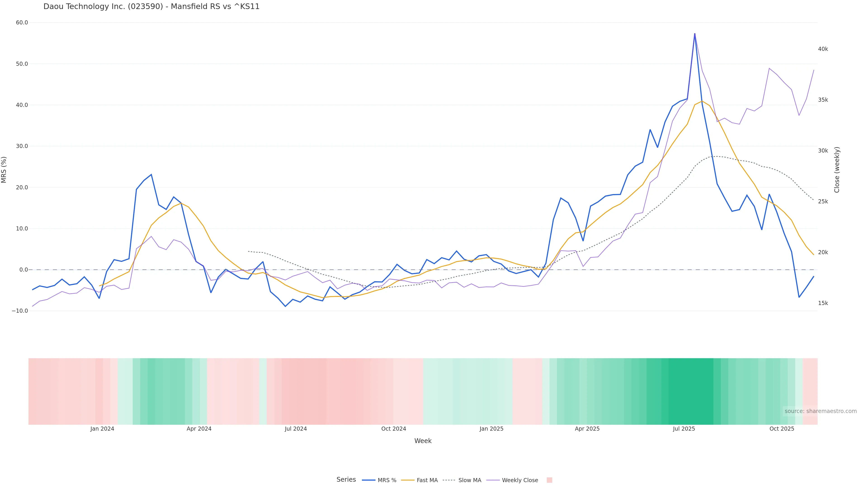
Task: Select the Apr 2025 x-axis label
Action: 587,429
